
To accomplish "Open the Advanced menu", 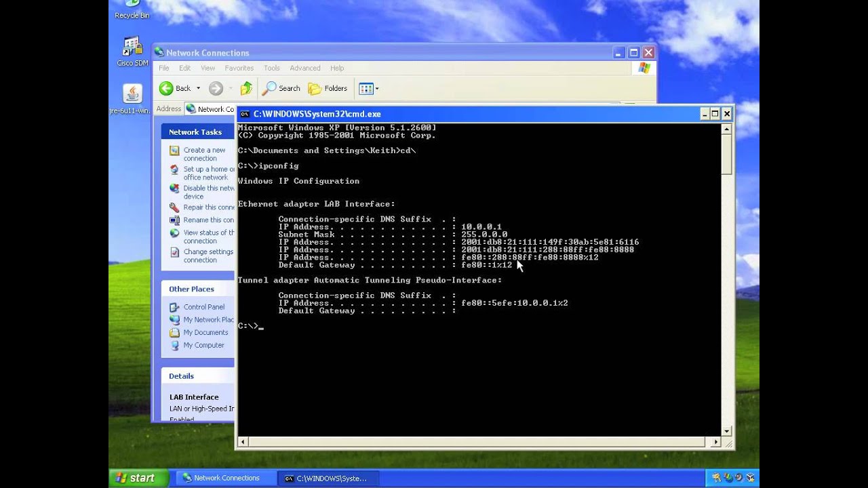I will [x=305, y=68].
